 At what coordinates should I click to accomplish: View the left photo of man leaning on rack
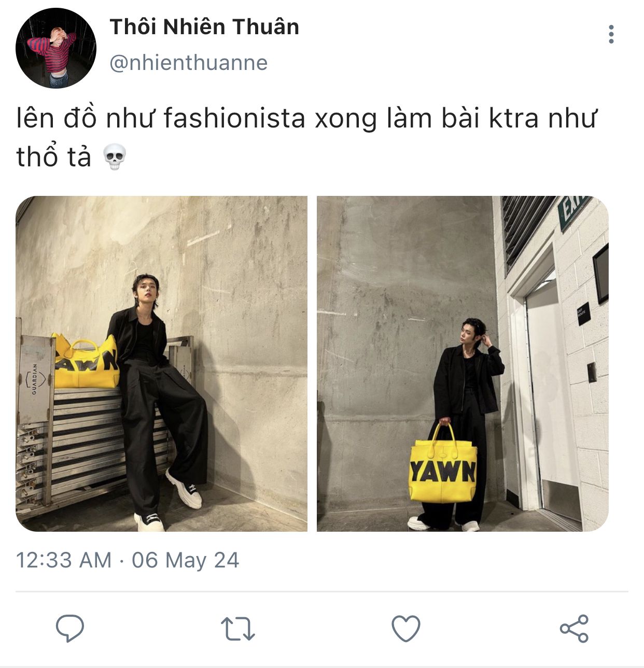tap(161, 364)
